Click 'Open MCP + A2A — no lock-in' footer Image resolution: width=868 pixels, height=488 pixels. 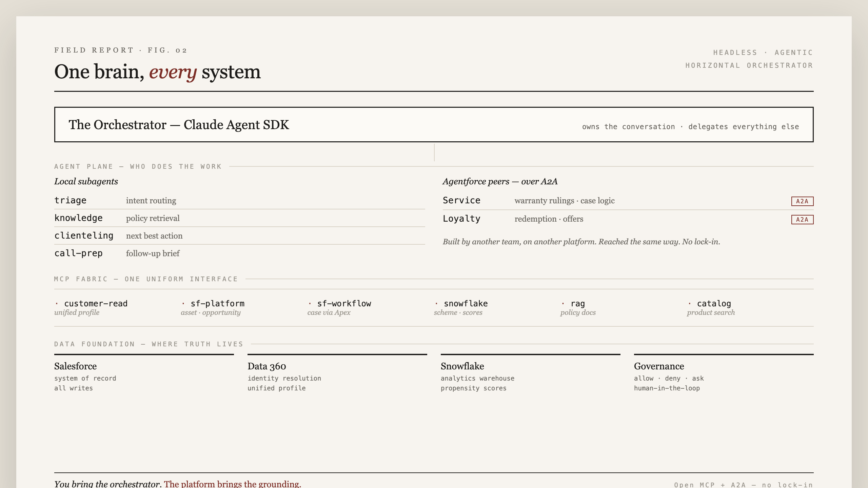point(744,485)
